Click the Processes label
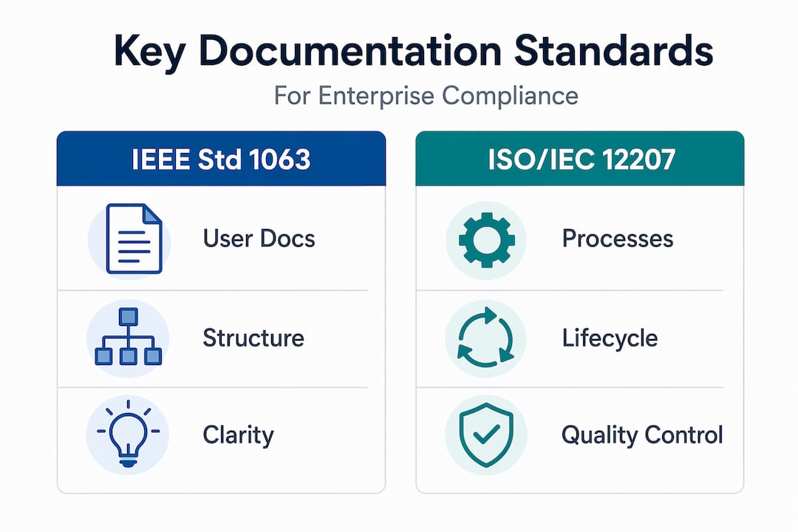Viewport: 798px width, 532px height. coord(618,238)
